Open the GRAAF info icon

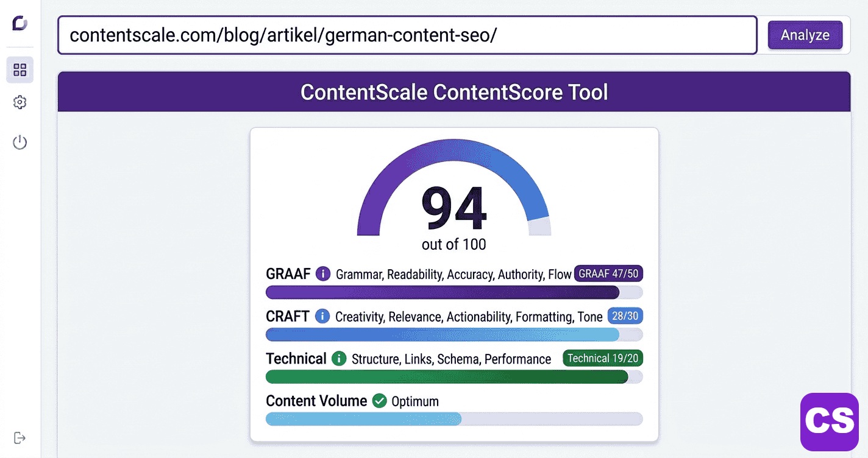pos(322,274)
